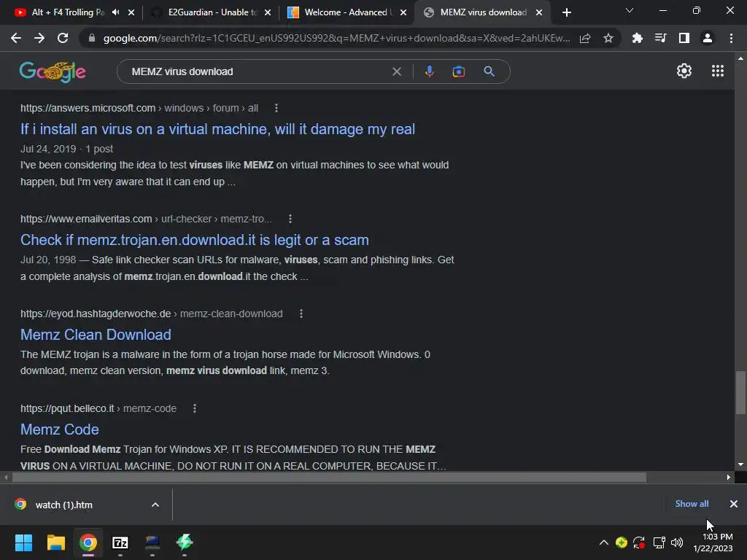
Task: Click the Chrome icon in the taskbar
Action: point(88,542)
